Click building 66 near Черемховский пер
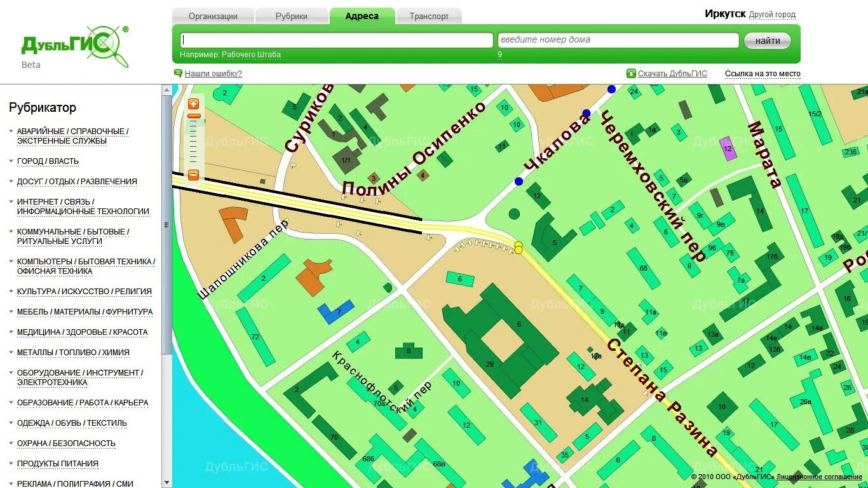868x488 pixels. [x=643, y=268]
